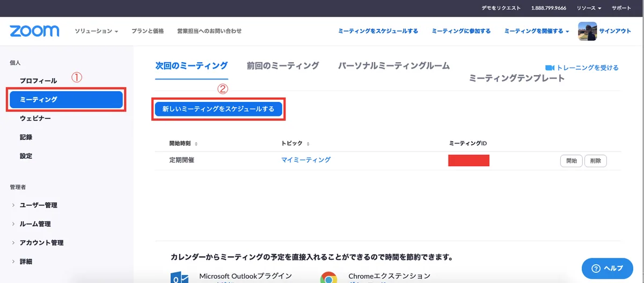The image size is (644, 283).
Task: Expand ルーム管理 section
Action: click(x=32, y=224)
